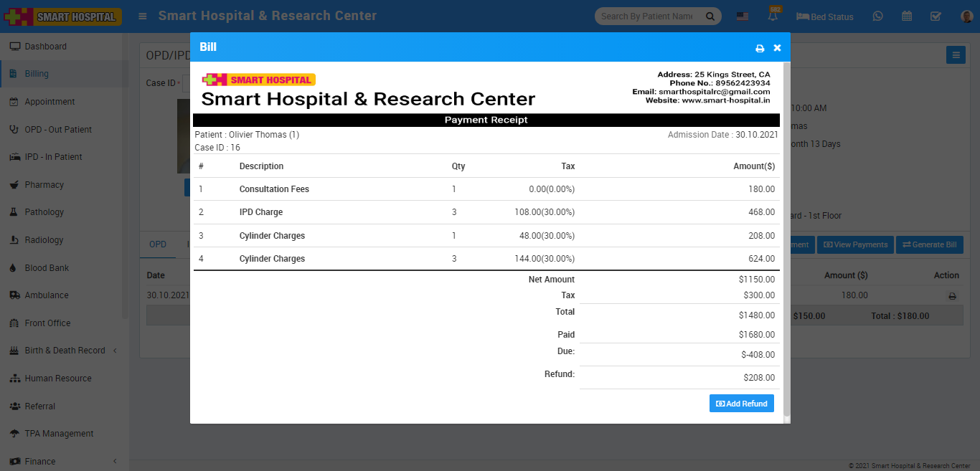
Task: Open the Pharmacy module
Action: [x=44, y=185]
